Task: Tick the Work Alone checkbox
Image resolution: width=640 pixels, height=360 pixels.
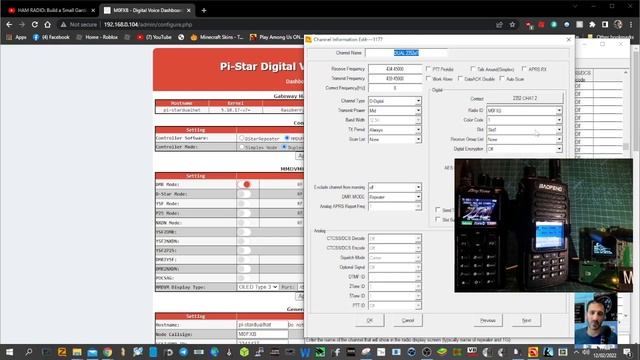Action: 428,78
